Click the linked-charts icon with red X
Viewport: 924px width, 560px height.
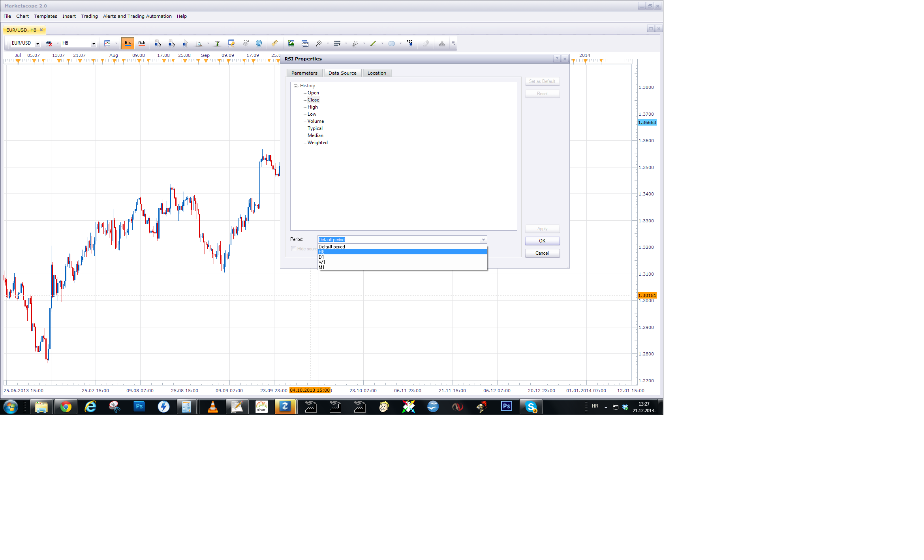pyautogui.click(x=49, y=43)
